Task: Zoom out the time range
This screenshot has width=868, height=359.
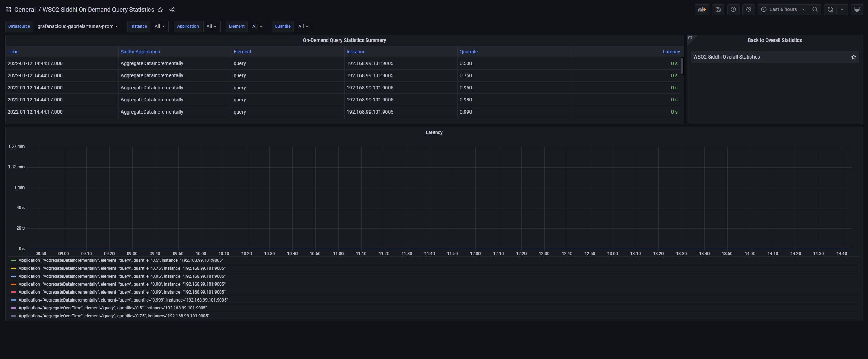Action: tap(815, 9)
